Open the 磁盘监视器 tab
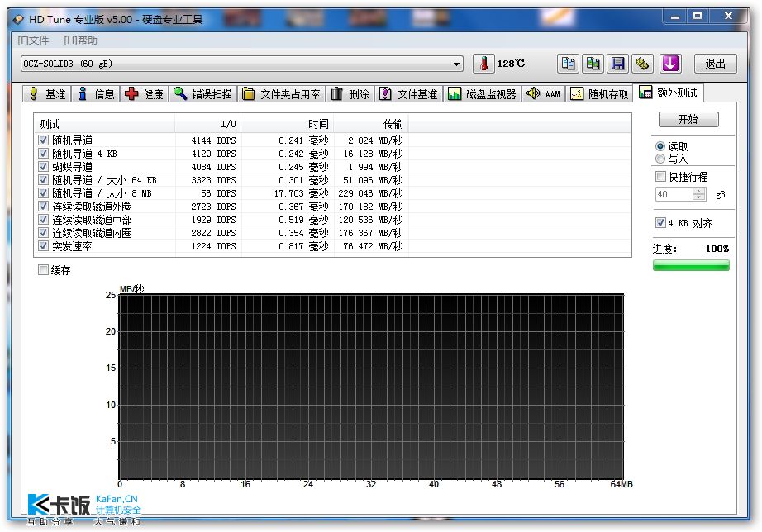This screenshot has width=762, height=532. (x=482, y=94)
